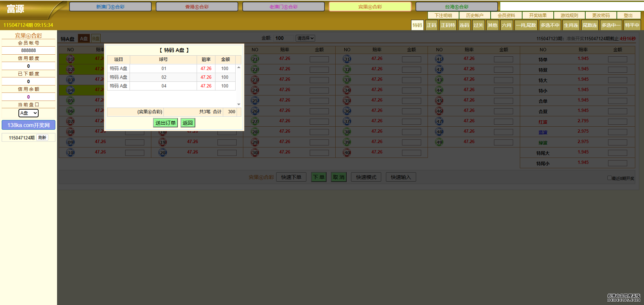Click the 取消 button
This screenshot has width=644, height=305.
click(339, 177)
